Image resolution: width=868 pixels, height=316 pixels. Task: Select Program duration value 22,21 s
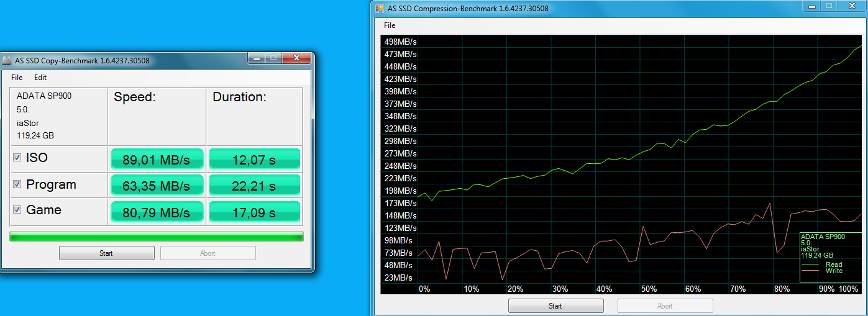[255, 186]
